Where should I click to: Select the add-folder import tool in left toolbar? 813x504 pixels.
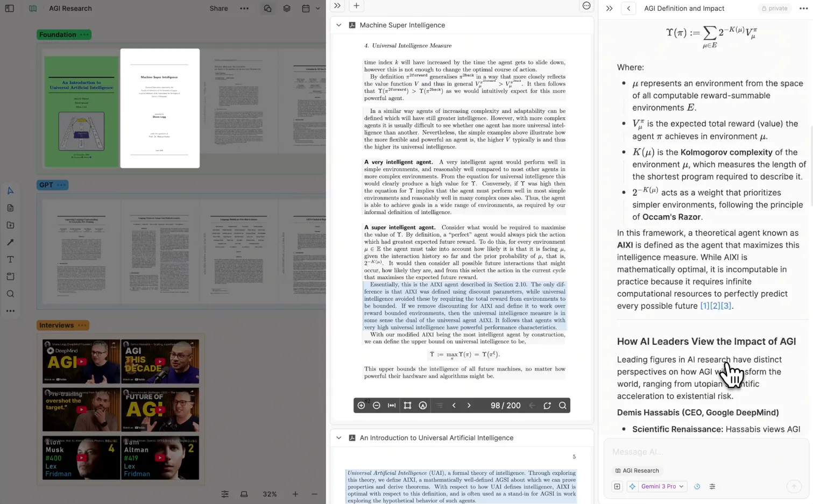pos(10,225)
